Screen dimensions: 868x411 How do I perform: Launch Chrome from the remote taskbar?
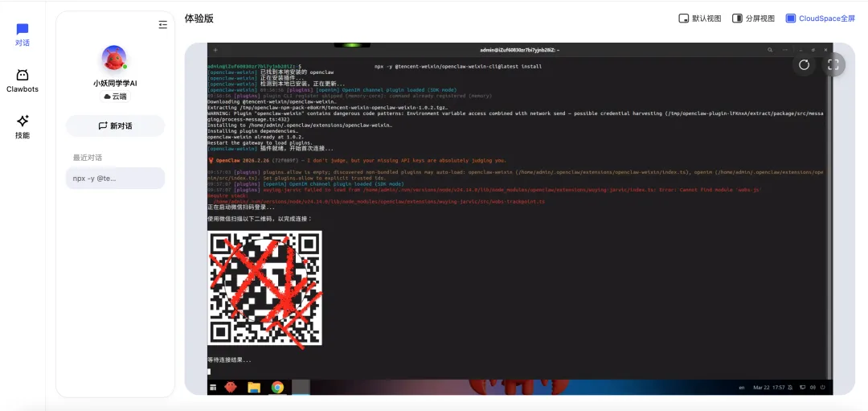(x=278, y=387)
